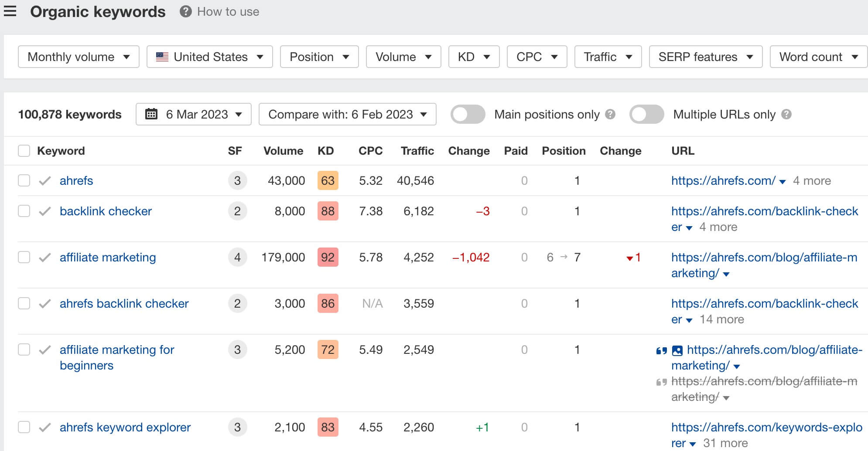This screenshot has height=451, width=868.
Task: Open the backlink checker keyword link
Action: pyautogui.click(x=106, y=211)
